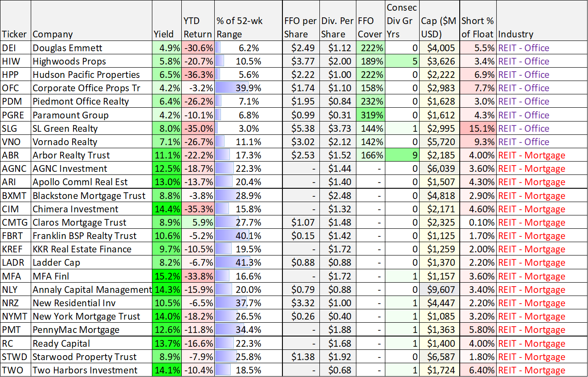Select PGRE's 319% FFO cover cell
The width and height of the screenshot is (588, 377).
pyautogui.click(x=370, y=115)
